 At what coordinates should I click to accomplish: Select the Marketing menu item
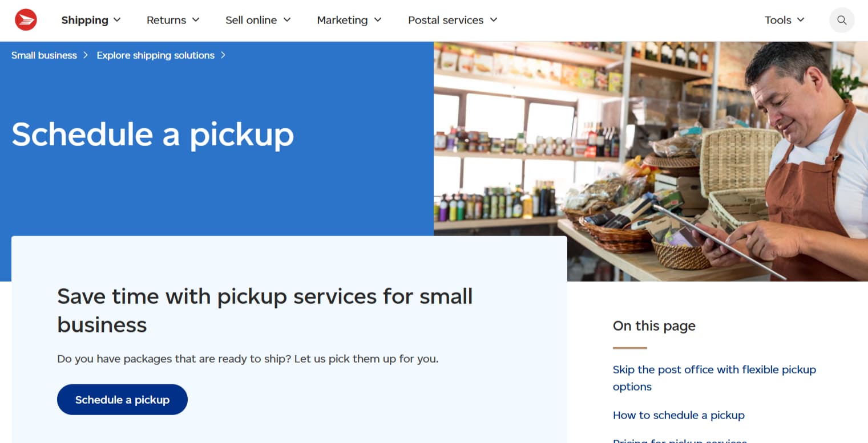342,20
